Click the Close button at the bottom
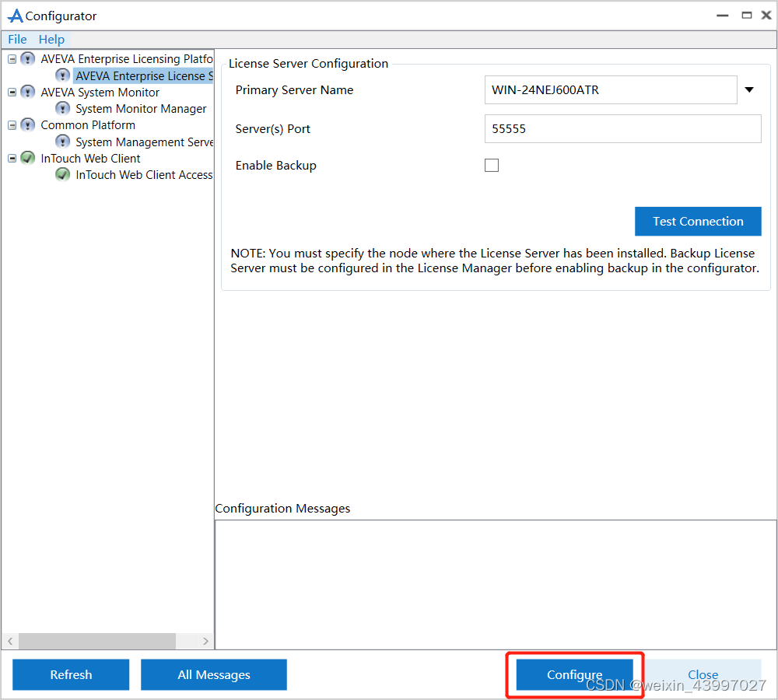This screenshot has width=778, height=700. pyautogui.click(x=703, y=674)
